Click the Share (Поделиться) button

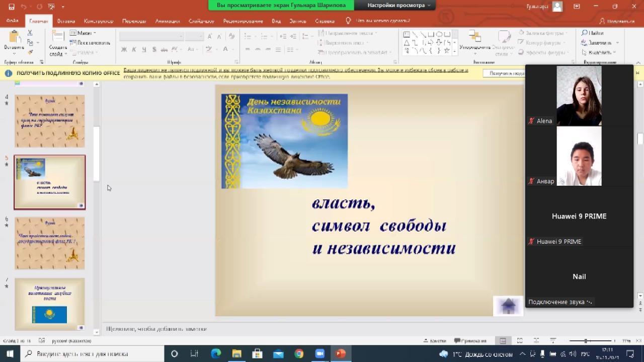[616, 21]
